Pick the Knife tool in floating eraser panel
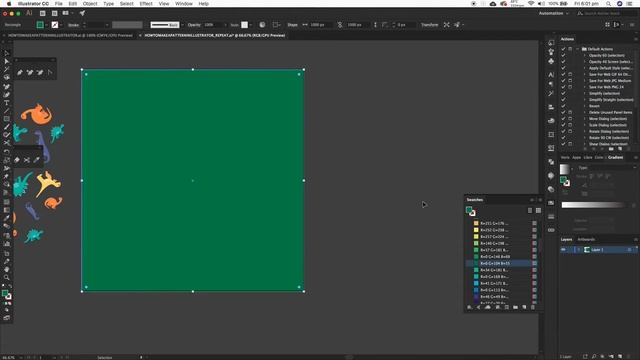 tap(37, 160)
